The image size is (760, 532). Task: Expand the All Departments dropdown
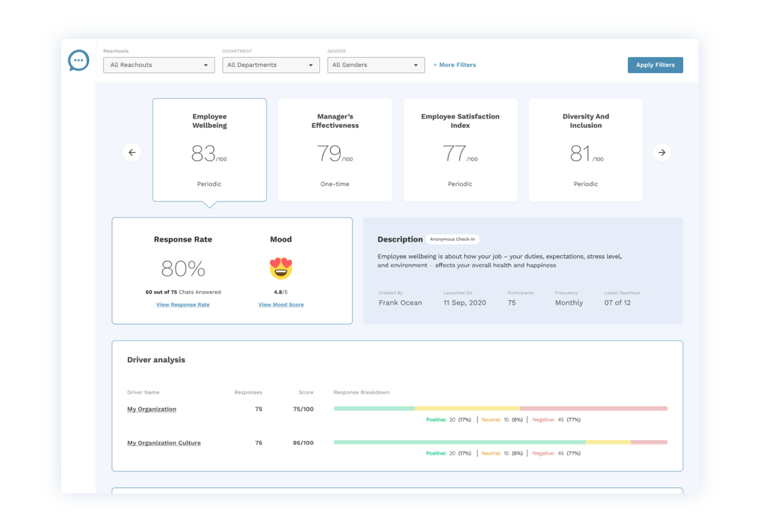click(271, 65)
